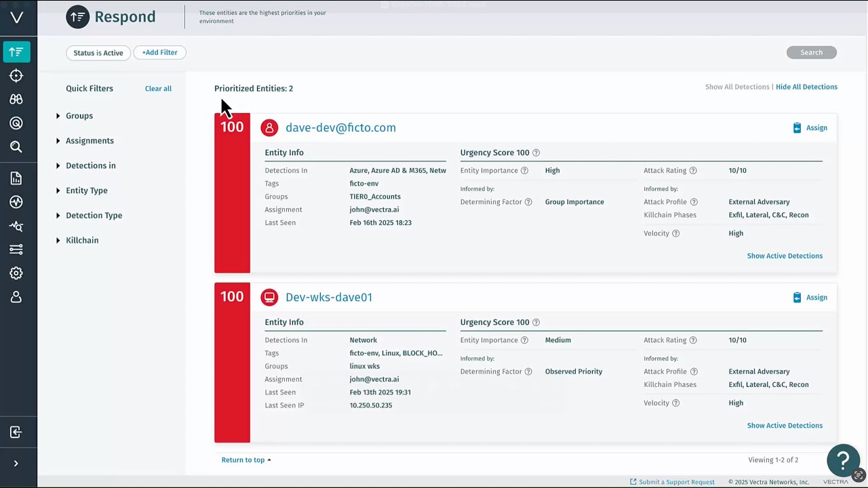This screenshot has height=488, width=868.
Task: Open the reports document icon in sidebar
Action: (16, 178)
